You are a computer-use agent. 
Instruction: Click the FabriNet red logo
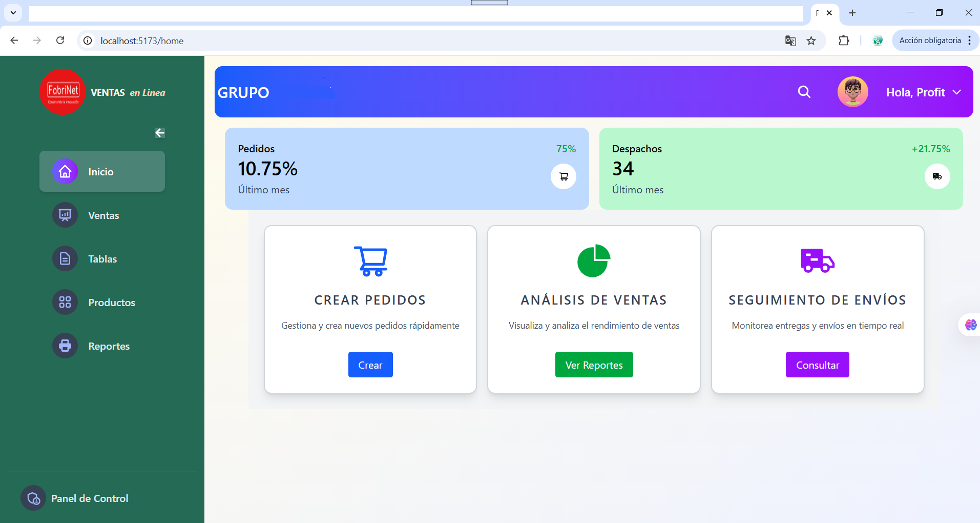[63, 92]
